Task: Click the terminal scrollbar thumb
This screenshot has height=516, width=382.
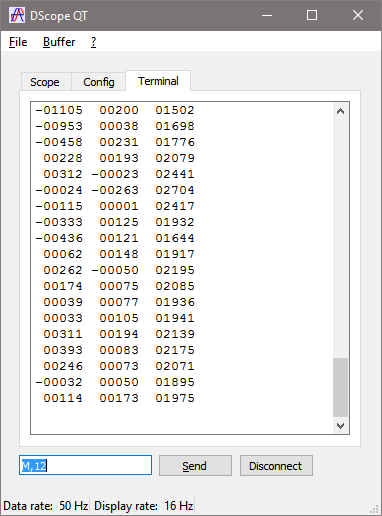Action: coord(340,387)
